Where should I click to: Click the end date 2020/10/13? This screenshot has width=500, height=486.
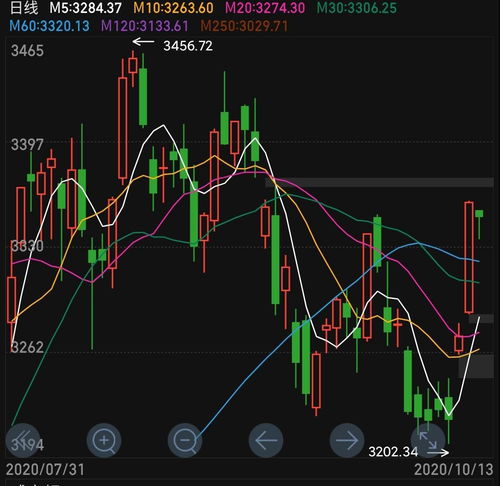pyautogui.click(x=454, y=470)
